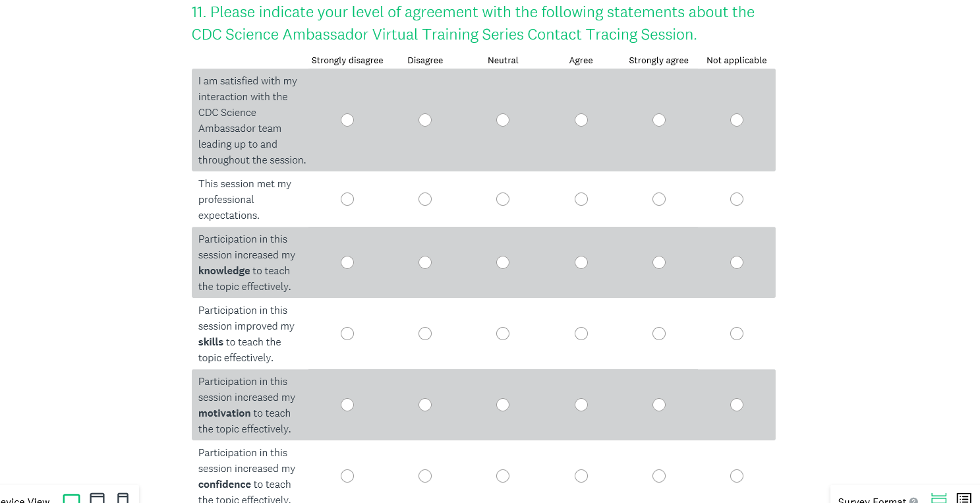Pick Strongly disagree for improved skills statement
This screenshot has height=503, width=980.
click(x=347, y=334)
